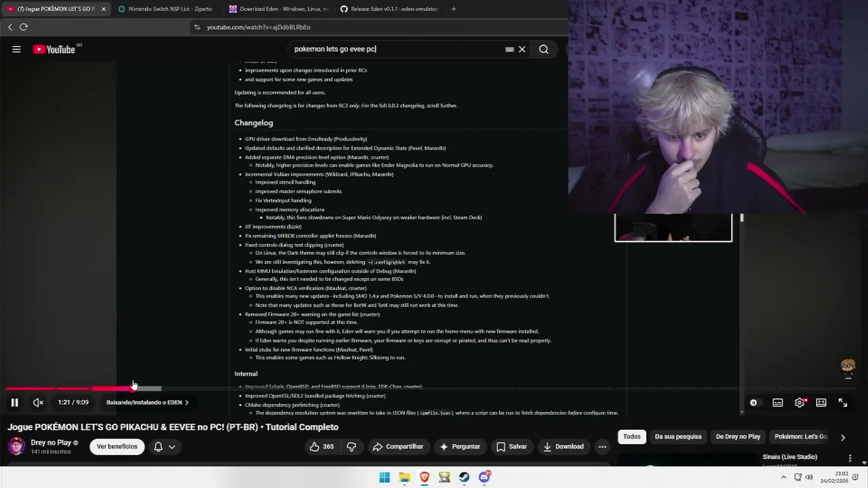Open Brave browser from taskbar
Screen dimensions: 868x488
pyautogui.click(x=425, y=477)
